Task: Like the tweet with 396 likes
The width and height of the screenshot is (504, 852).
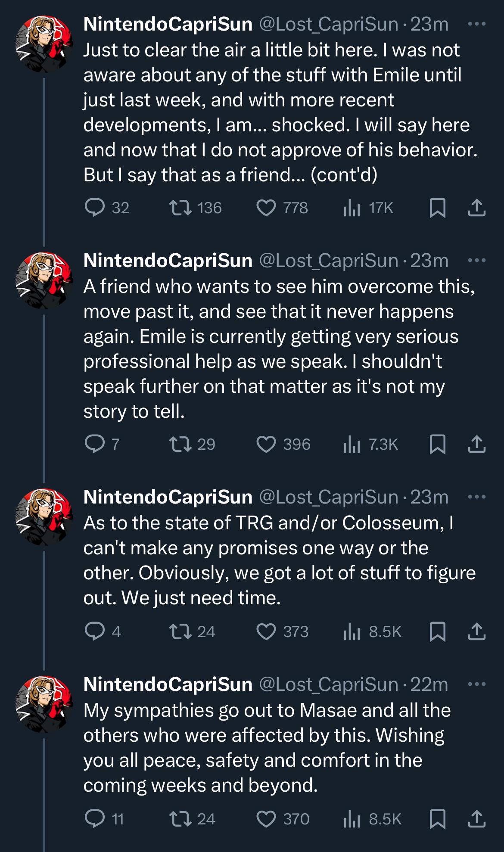Action: pos(266,444)
